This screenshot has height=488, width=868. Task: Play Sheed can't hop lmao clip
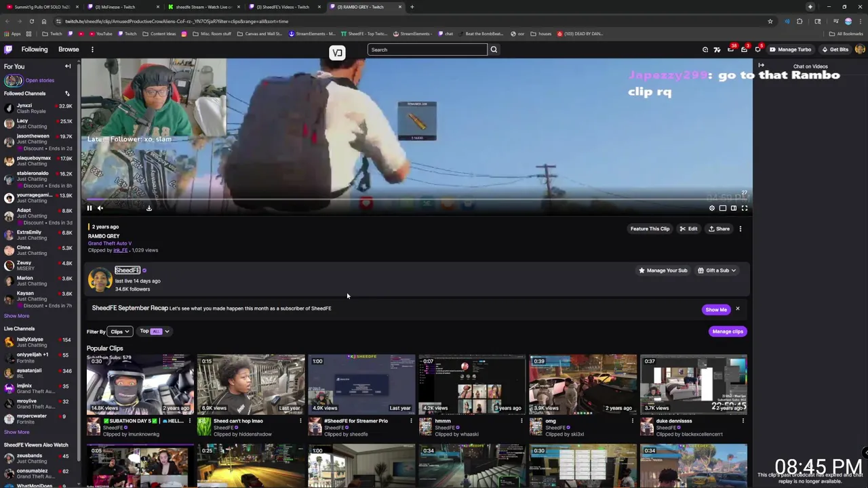tap(250, 384)
